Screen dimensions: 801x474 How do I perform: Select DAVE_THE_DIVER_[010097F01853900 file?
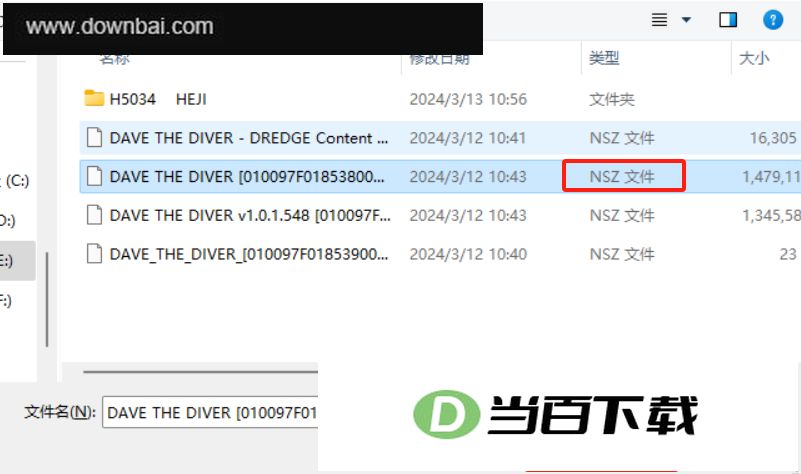click(x=249, y=254)
